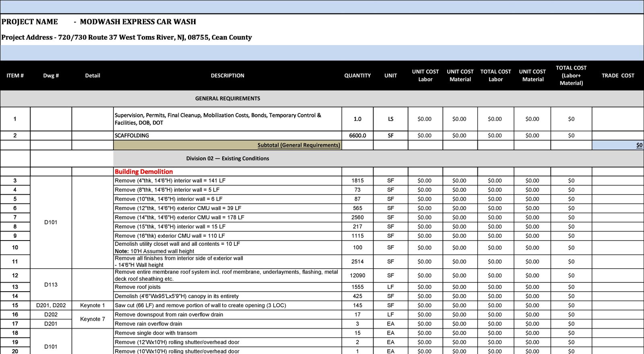Screen dimensions: 644x354
Task: Select the Remove roof joists row
Action: (227, 287)
